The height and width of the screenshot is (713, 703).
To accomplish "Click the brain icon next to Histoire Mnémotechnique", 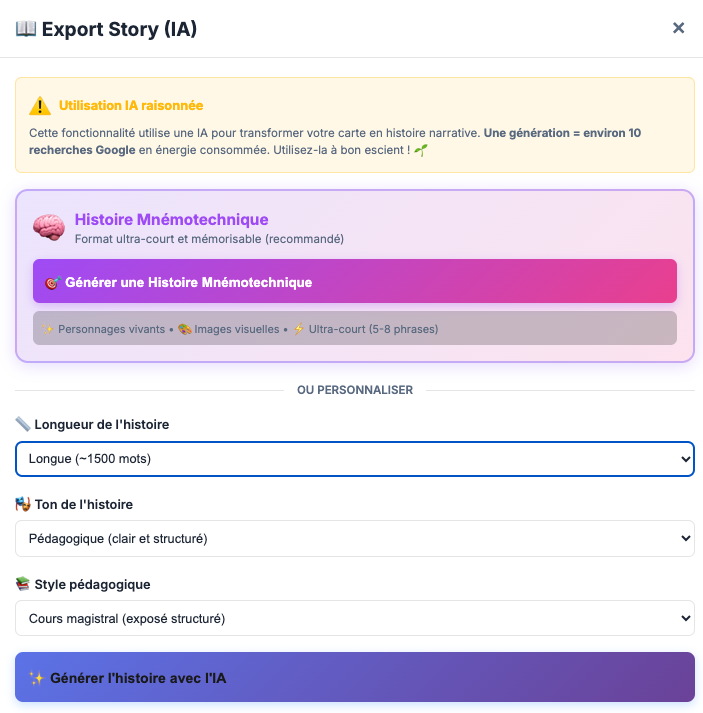I will pyautogui.click(x=48, y=227).
